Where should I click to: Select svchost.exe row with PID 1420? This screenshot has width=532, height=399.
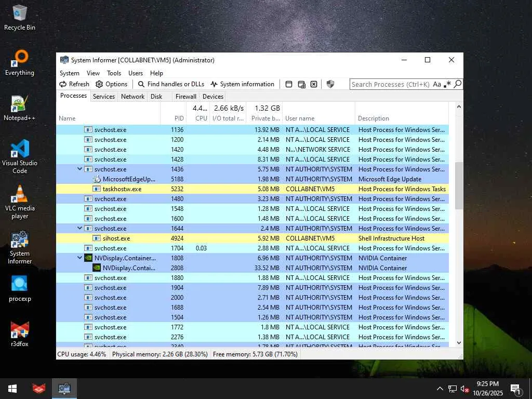pos(252,149)
